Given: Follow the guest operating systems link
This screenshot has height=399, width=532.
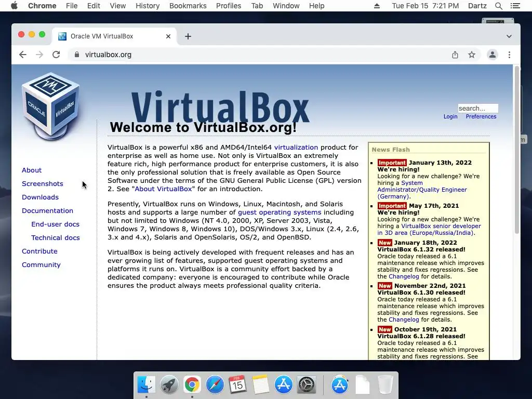Looking at the screenshot, I should click(x=280, y=212).
